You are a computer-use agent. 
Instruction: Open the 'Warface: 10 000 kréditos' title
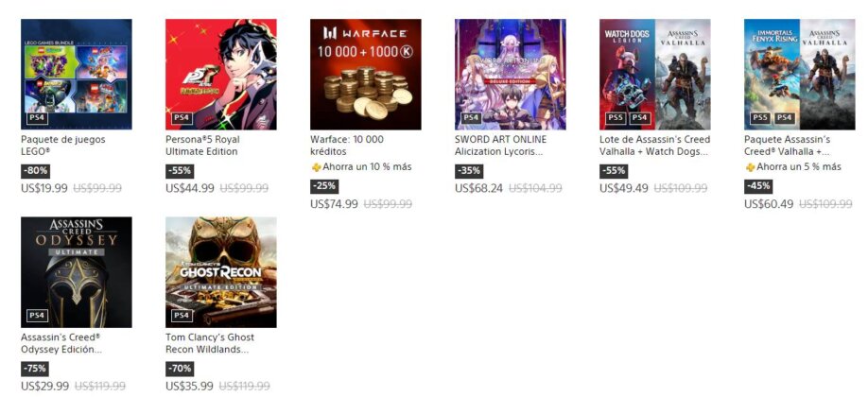347,146
